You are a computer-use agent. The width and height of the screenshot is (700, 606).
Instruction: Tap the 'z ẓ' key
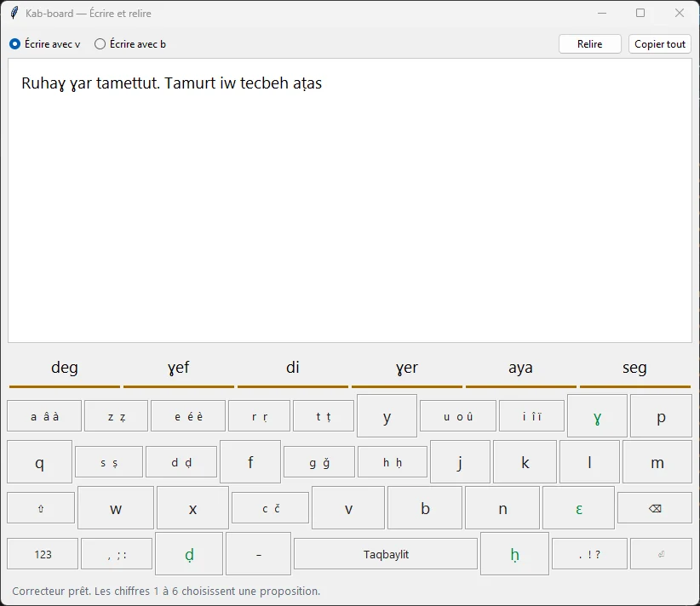coord(116,416)
